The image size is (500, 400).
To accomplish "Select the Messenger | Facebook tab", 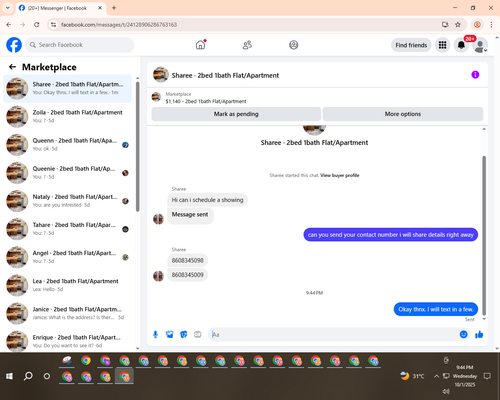I will tap(61, 8).
